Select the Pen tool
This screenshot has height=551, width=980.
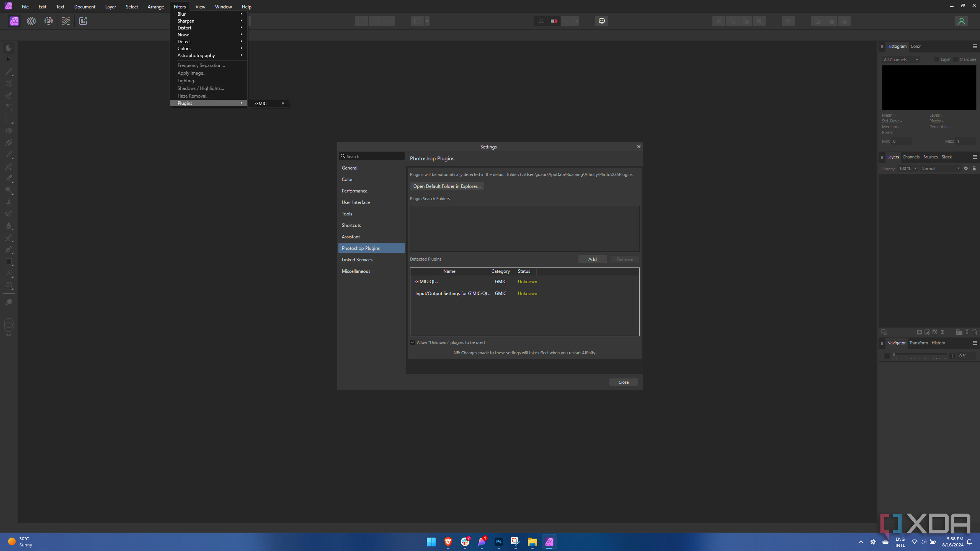point(9,249)
